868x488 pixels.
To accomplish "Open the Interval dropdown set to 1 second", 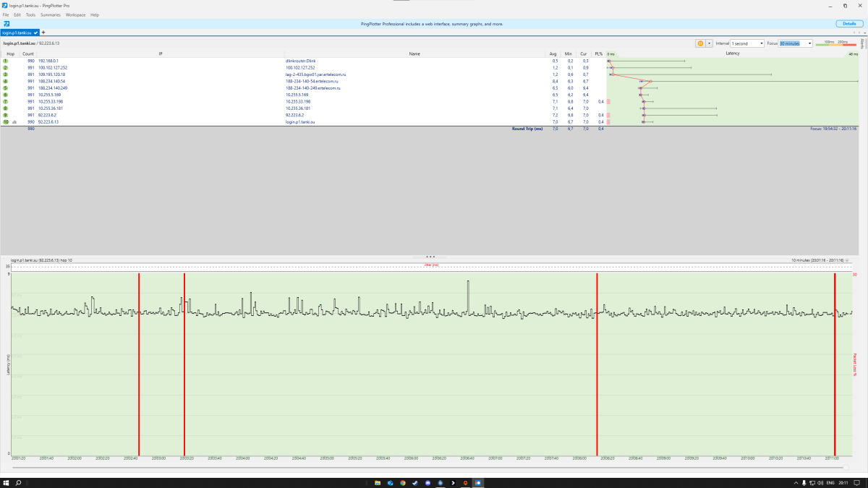I will [747, 43].
